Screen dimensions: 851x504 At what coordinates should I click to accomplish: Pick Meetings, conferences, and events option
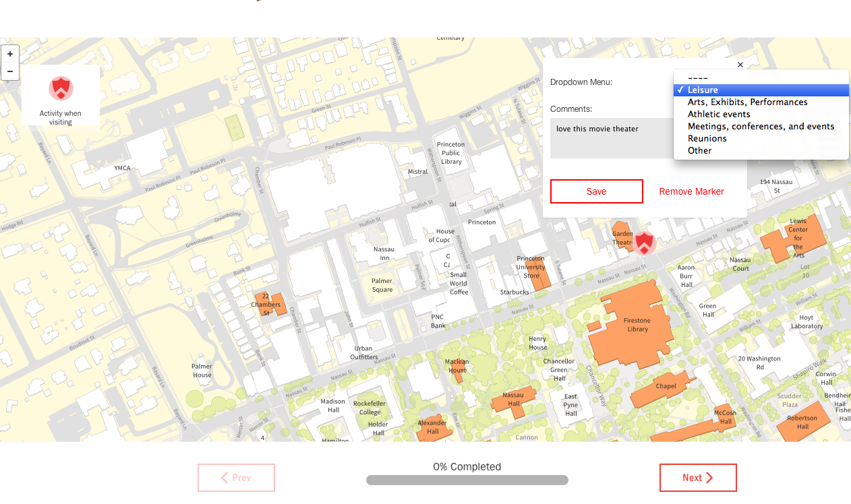click(x=761, y=127)
